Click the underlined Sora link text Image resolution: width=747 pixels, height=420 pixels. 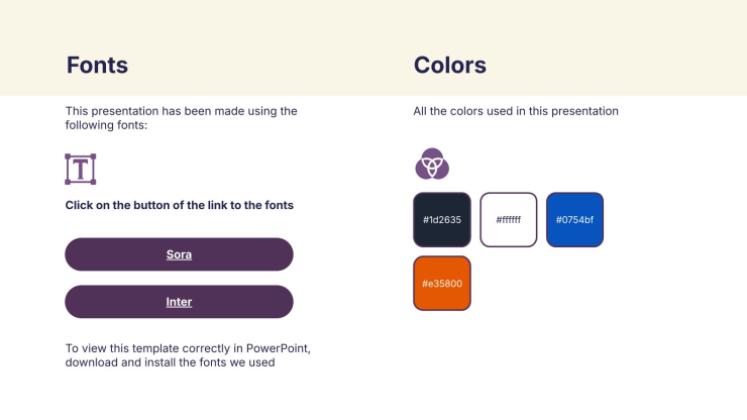click(x=179, y=254)
